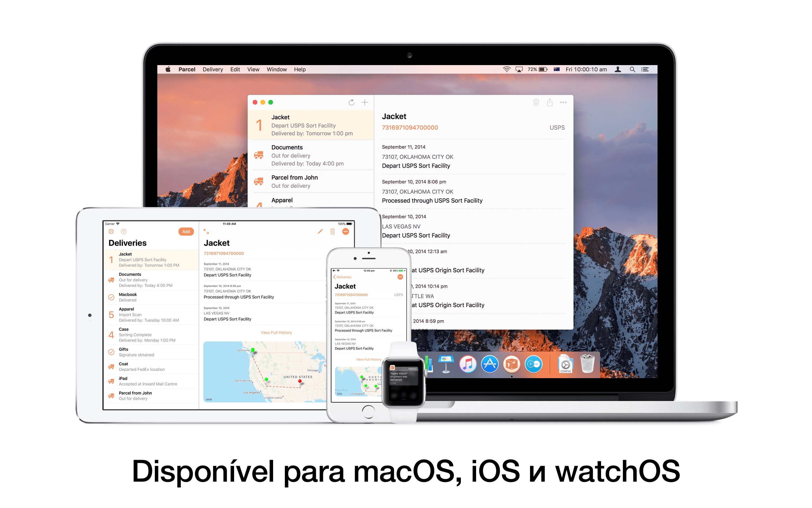The image size is (812, 508).
Task: Tap View Full History on the iPhone
Action: pos(369,359)
